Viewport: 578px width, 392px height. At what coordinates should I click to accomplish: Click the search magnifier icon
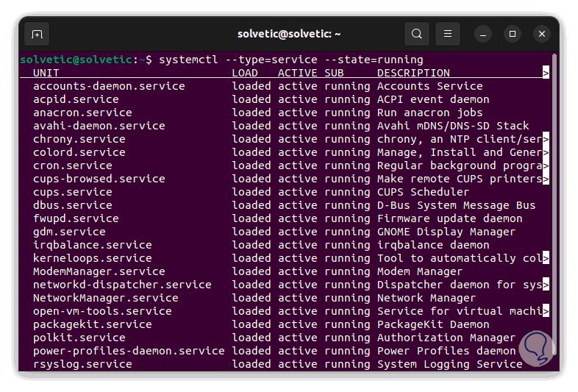point(417,34)
